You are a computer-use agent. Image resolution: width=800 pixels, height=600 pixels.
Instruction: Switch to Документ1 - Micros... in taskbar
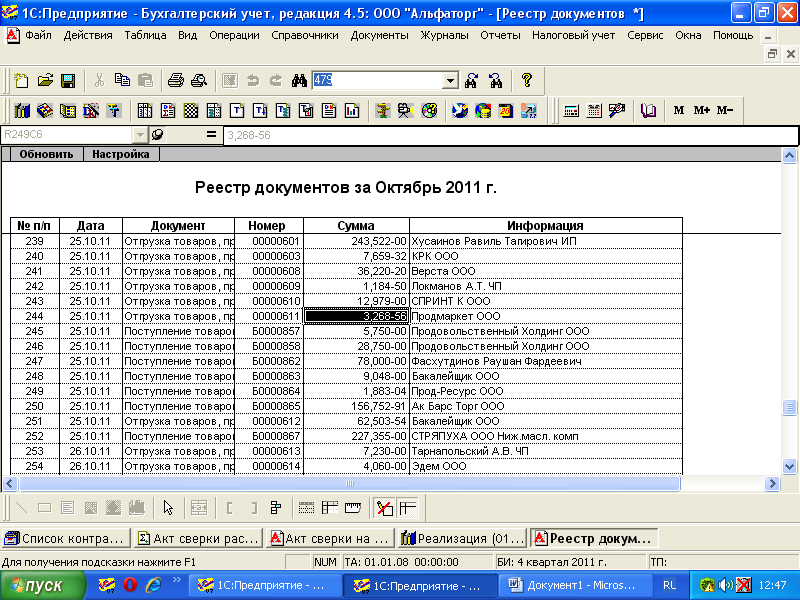point(574,585)
